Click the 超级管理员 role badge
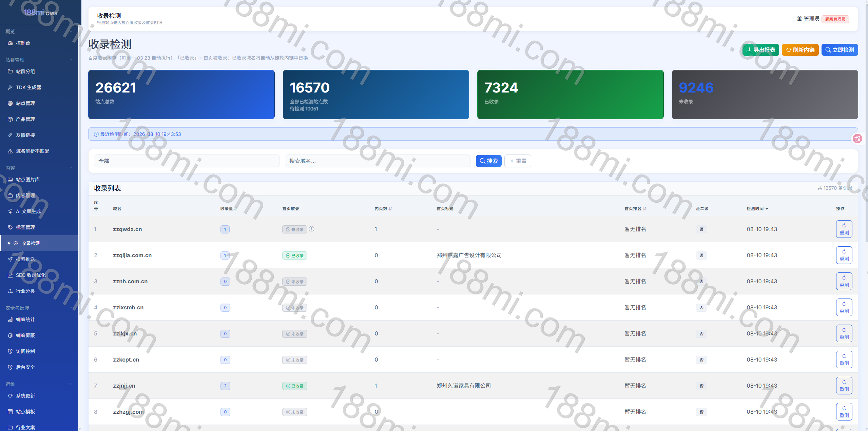The image size is (868, 431). [x=835, y=19]
